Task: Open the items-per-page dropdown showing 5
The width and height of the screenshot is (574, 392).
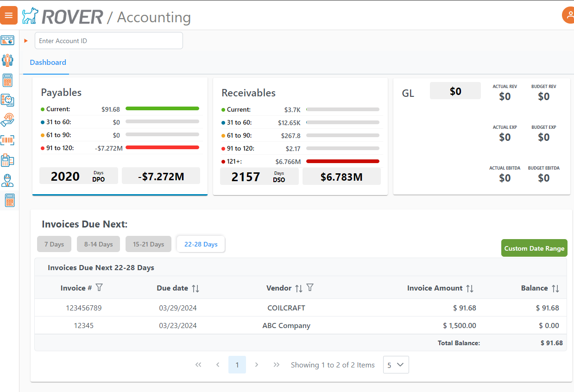Action: click(x=396, y=365)
